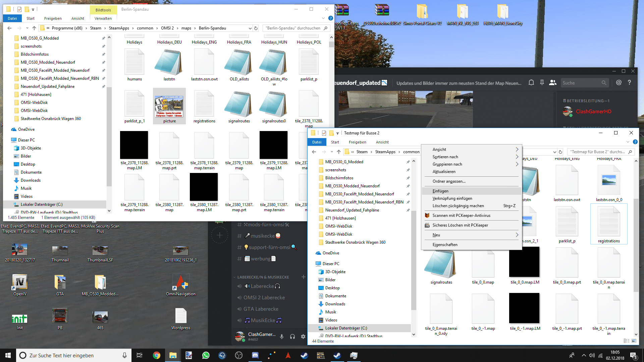Choose Einfügen from the context menu
Viewport: 644px width, 362px height.
coord(440,191)
